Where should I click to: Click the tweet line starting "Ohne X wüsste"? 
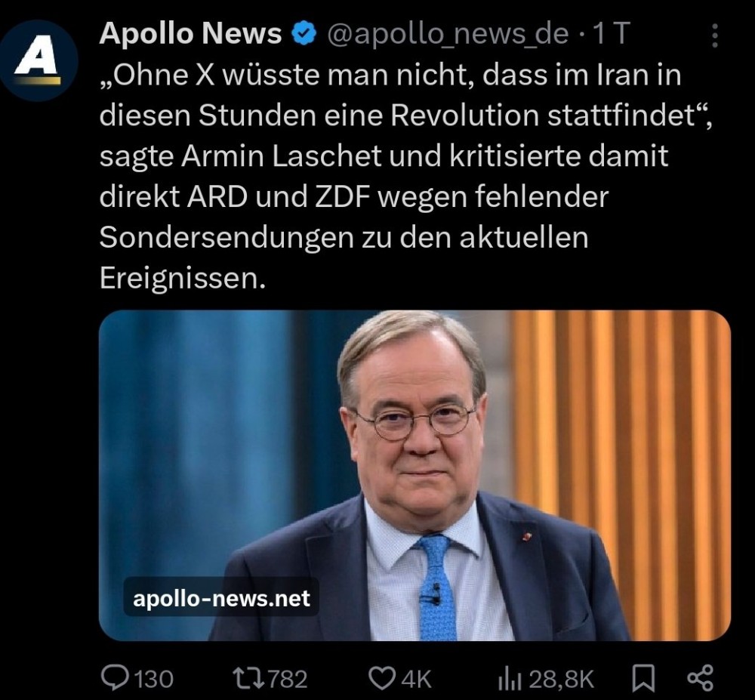tap(390, 76)
